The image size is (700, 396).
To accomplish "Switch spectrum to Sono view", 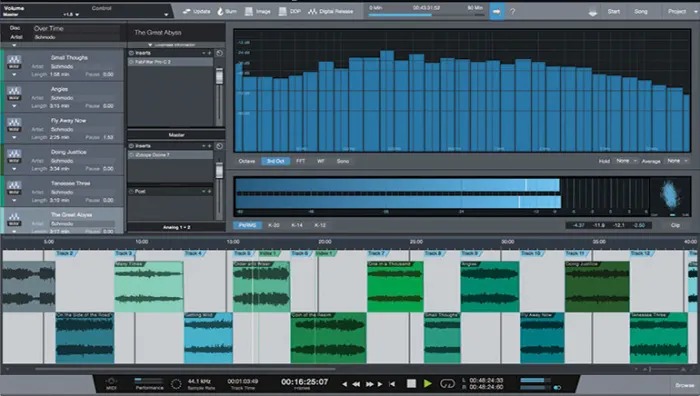I will click(343, 161).
